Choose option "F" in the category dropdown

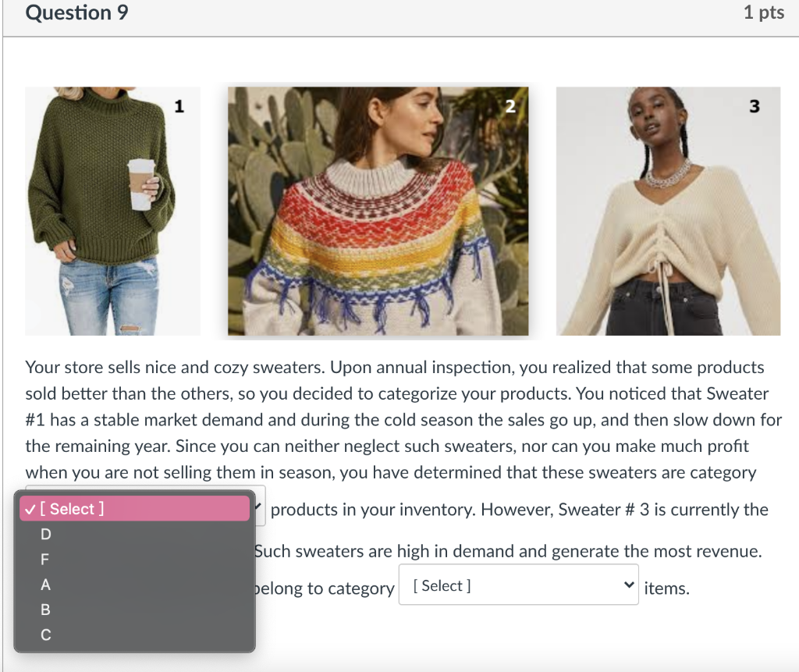(x=44, y=560)
